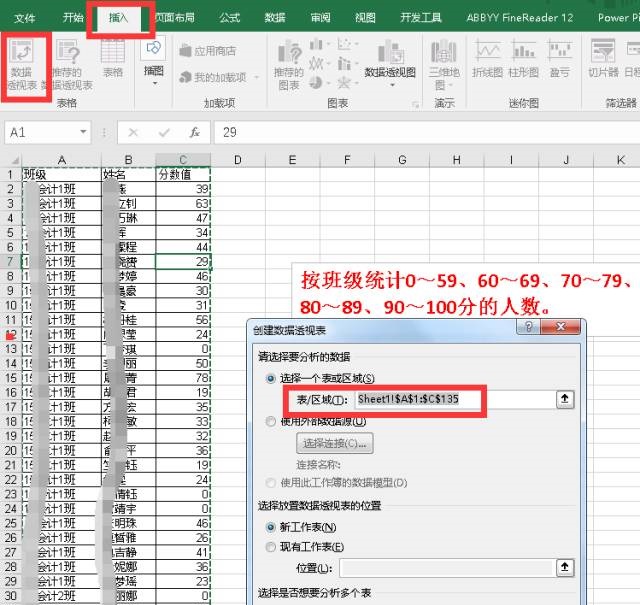640x605 pixels.
Task: Click the 数据透视表 PivotTable icon
Action: (22, 65)
